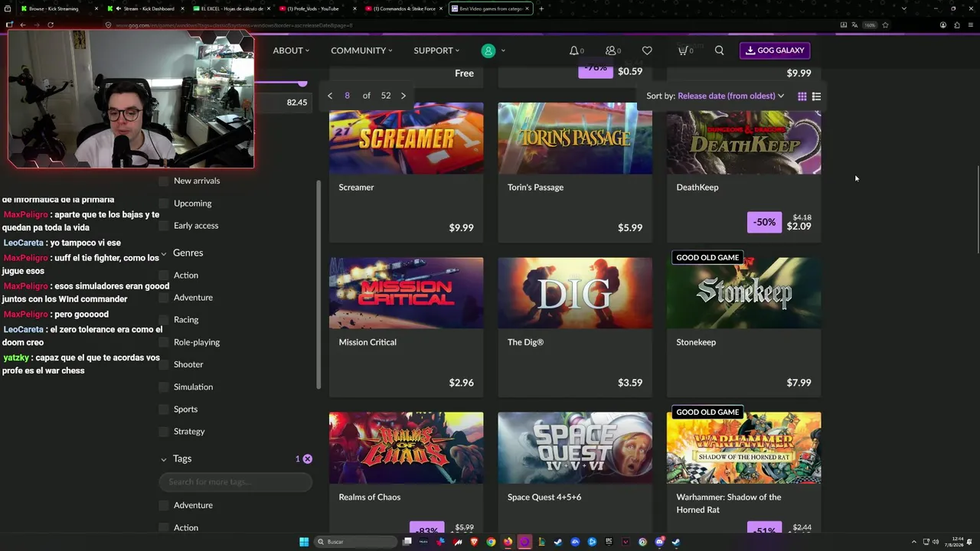Open the wishlist heart icon

pyautogui.click(x=647, y=51)
